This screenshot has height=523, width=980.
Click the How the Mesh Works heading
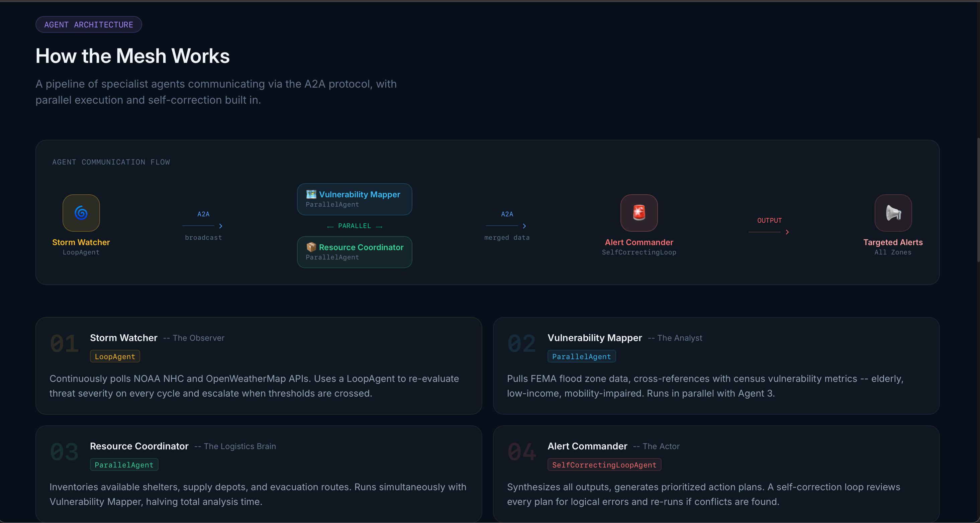(132, 56)
